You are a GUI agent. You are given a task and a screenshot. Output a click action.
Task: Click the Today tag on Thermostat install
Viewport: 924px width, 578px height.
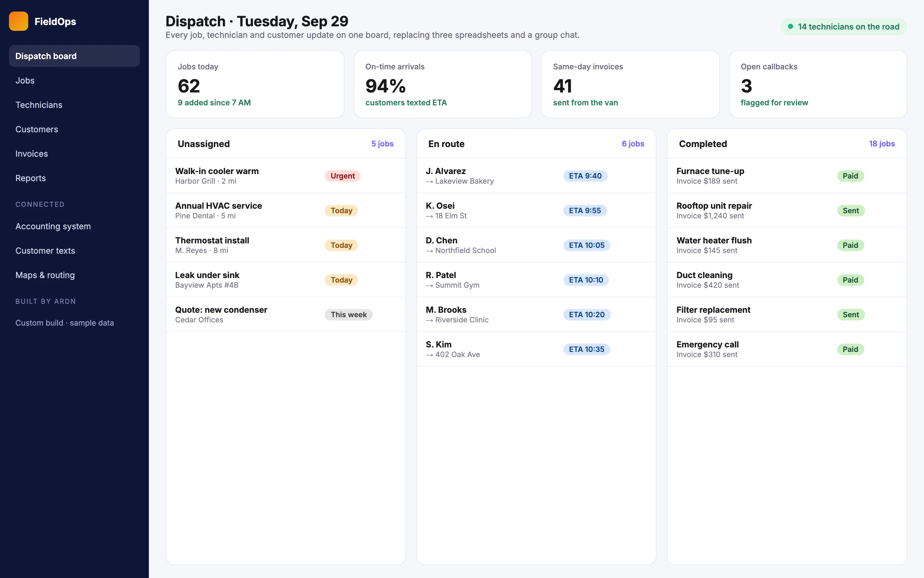341,245
